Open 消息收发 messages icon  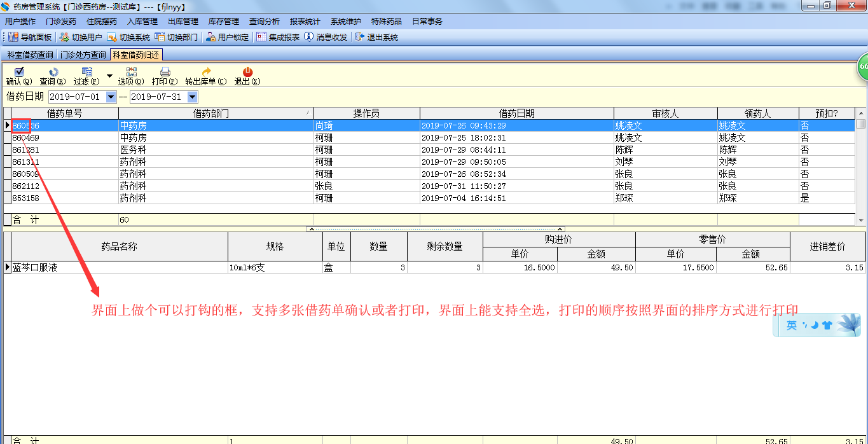point(309,37)
